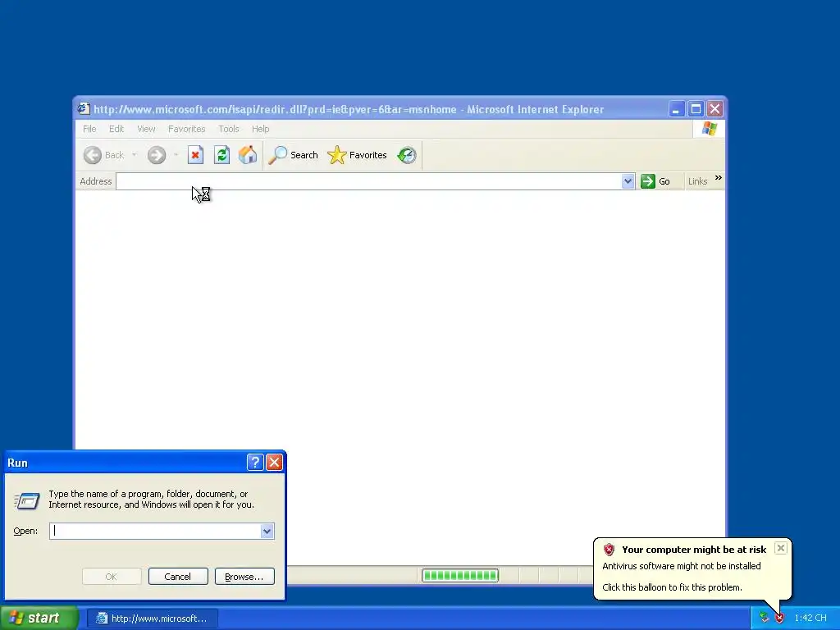Viewport: 840px width, 630px height.
Task: Click the red security shield tray icon
Action: (779, 619)
